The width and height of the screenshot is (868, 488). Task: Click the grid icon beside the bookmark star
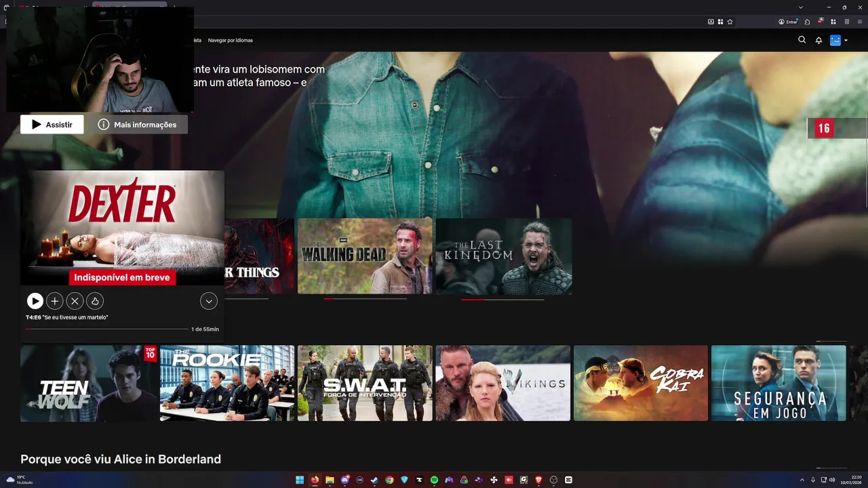tap(720, 22)
